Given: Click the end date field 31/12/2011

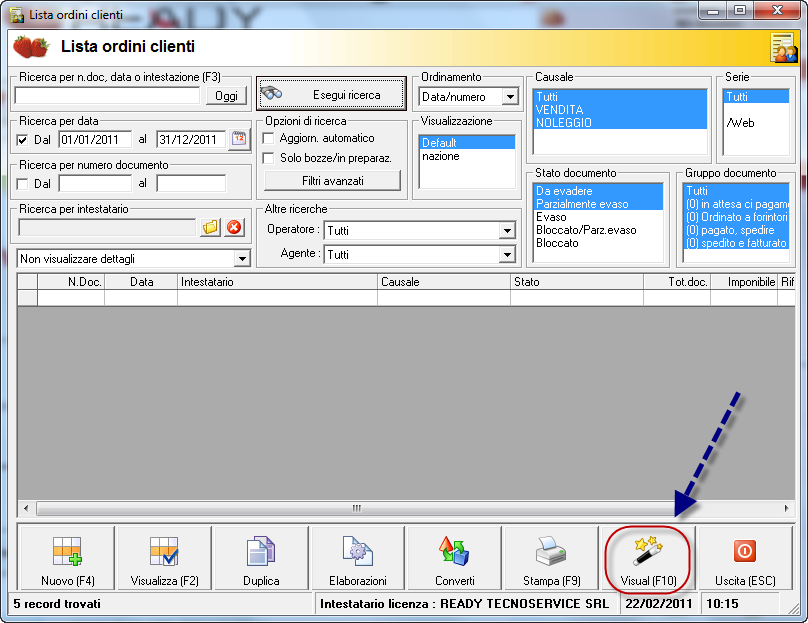Looking at the screenshot, I should point(191,140).
